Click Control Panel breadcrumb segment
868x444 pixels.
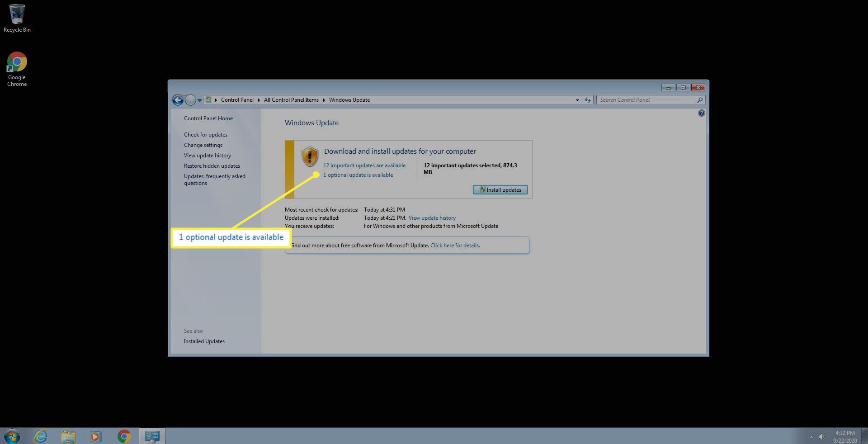pyautogui.click(x=237, y=100)
